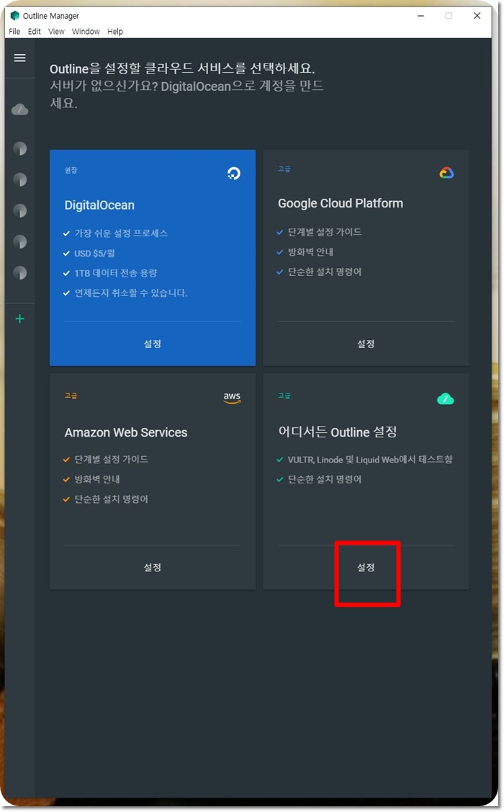The width and height of the screenshot is (504, 812).
Task: Open the File menu
Action: coord(14,32)
